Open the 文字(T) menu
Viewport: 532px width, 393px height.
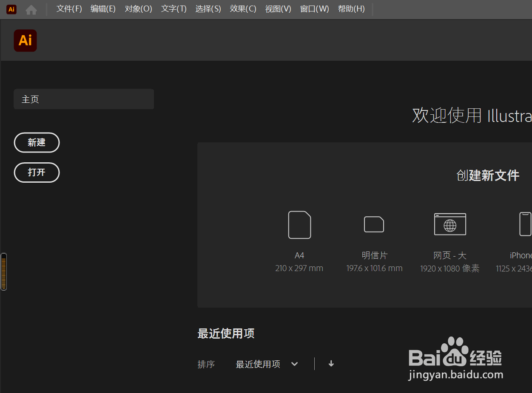pyautogui.click(x=174, y=9)
